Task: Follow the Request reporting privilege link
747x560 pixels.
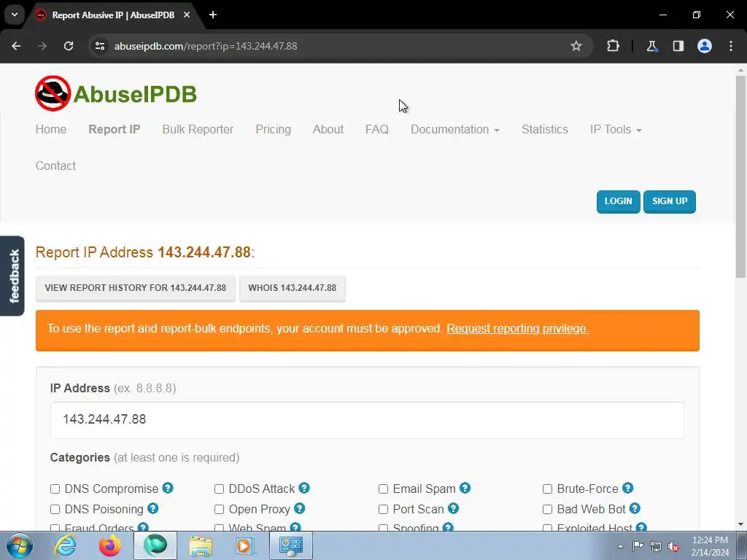Action: point(517,329)
